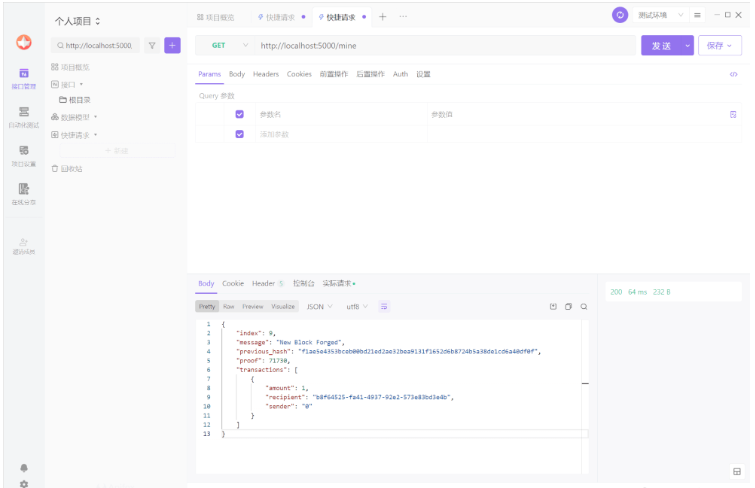Toggle the layout icon at bottom right
The image size is (755, 488).
737,472
